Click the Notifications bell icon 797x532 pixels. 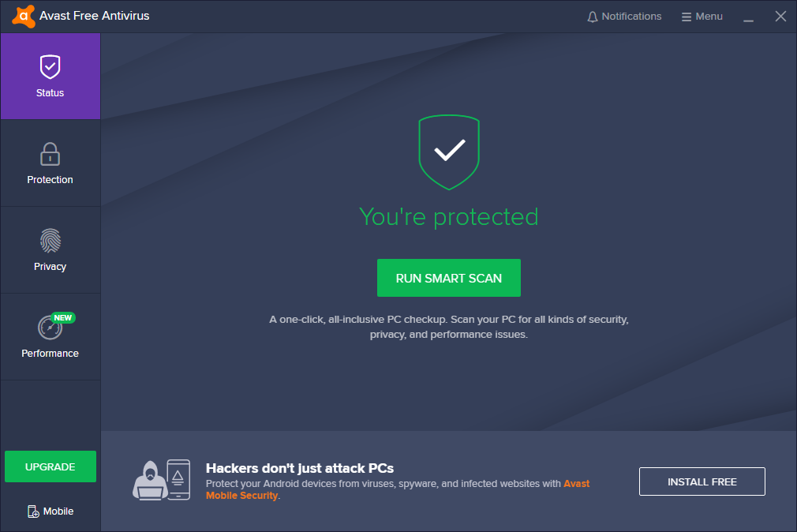click(592, 17)
